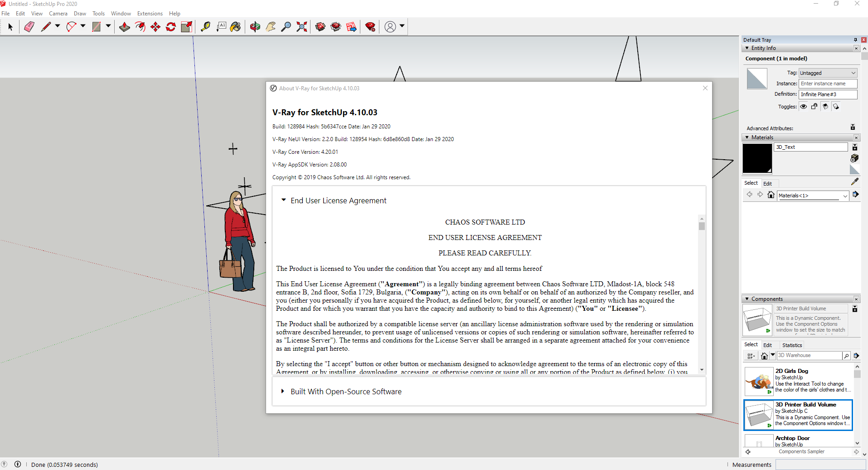Open the Components details arrow menu
The image size is (868, 470).
pyautogui.click(x=856, y=356)
